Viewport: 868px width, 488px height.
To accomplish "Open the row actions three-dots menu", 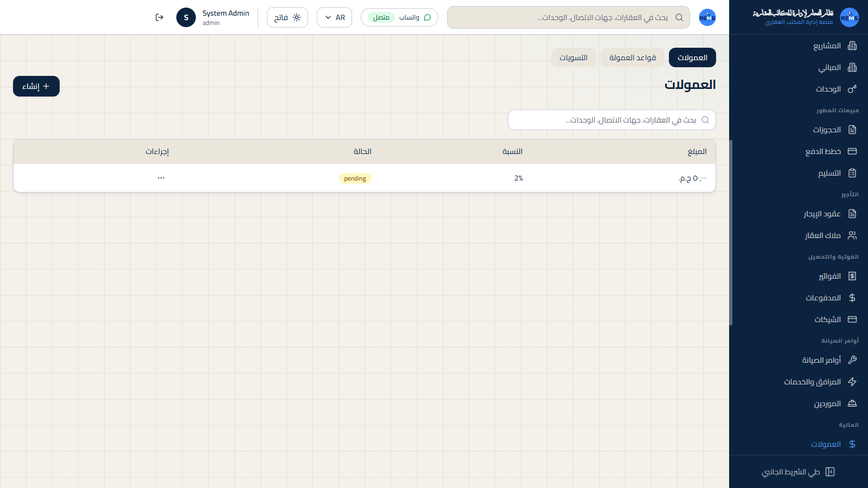I will tap(161, 178).
